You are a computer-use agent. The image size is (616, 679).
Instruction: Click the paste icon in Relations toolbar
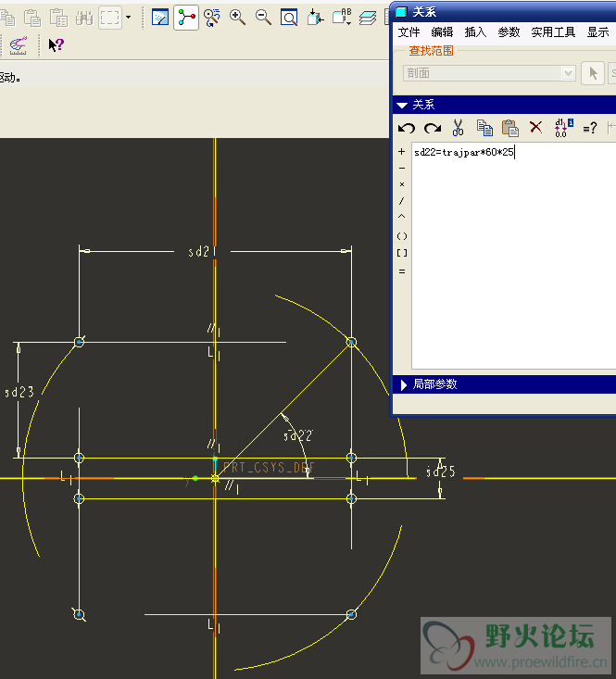tap(510, 128)
